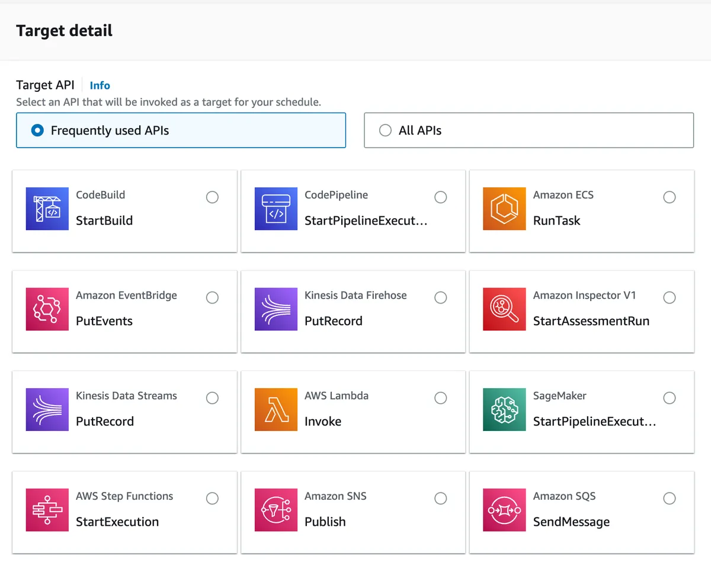
Task: Pick Amazon SNS Publish as target
Action: click(441, 498)
